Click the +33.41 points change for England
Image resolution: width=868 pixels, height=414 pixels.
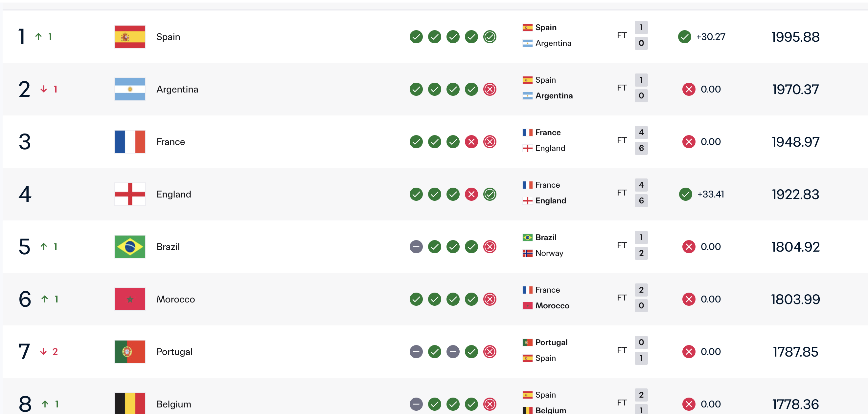point(711,194)
